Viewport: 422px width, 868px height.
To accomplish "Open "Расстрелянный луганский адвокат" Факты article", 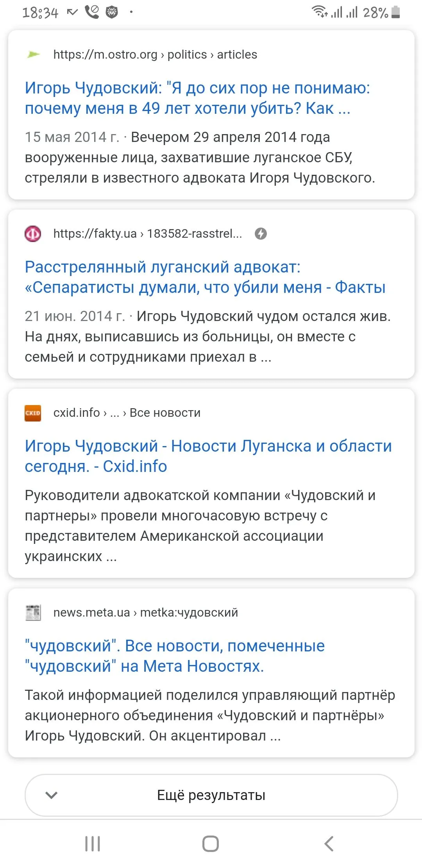I will tap(205, 277).
